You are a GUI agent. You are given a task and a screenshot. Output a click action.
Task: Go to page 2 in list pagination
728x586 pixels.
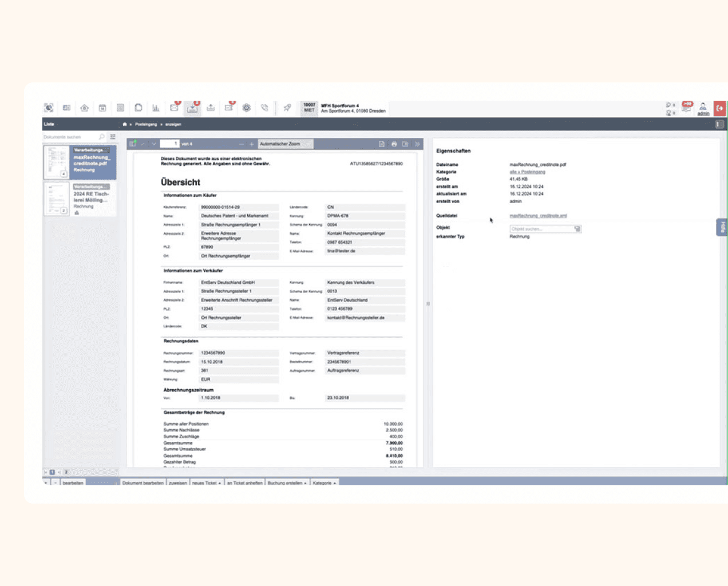tap(66, 472)
